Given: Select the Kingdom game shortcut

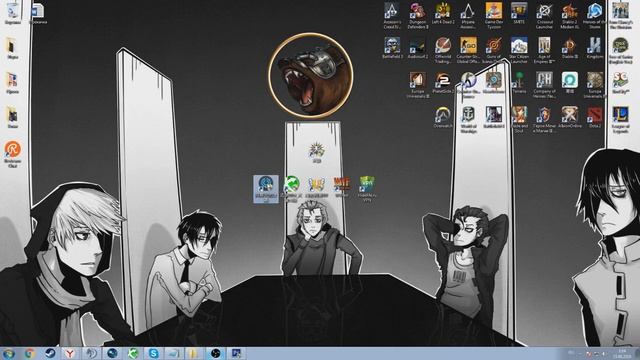Looking at the screenshot, I should [595, 48].
